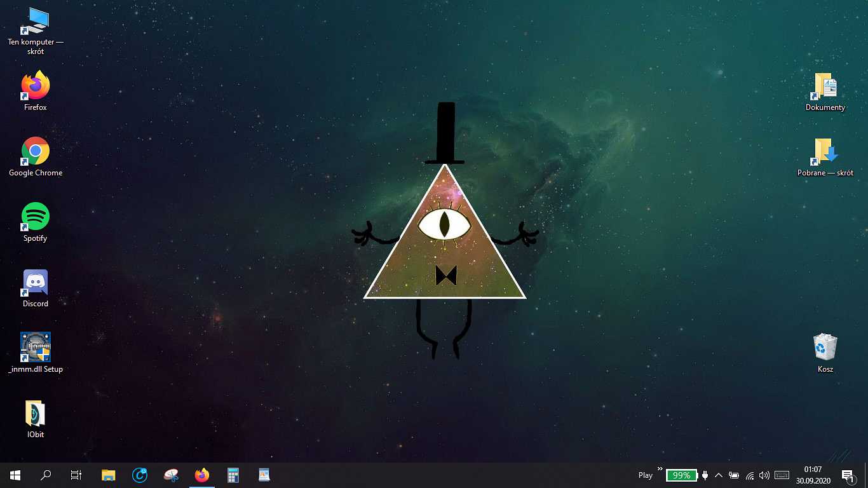The width and height of the screenshot is (868, 488).
Task: Open Wi-Fi network flyout
Action: point(750,475)
